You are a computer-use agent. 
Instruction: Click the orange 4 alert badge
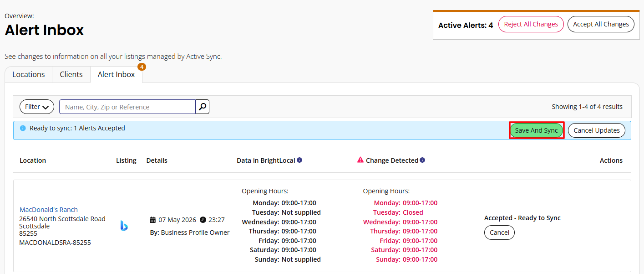point(142,67)
